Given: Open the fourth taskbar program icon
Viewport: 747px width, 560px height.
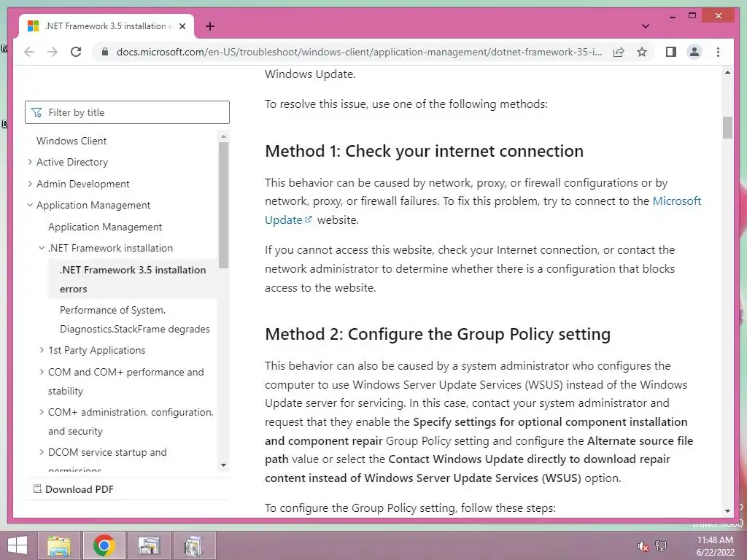Looking at the screenshot, I should tap(194, 545).
